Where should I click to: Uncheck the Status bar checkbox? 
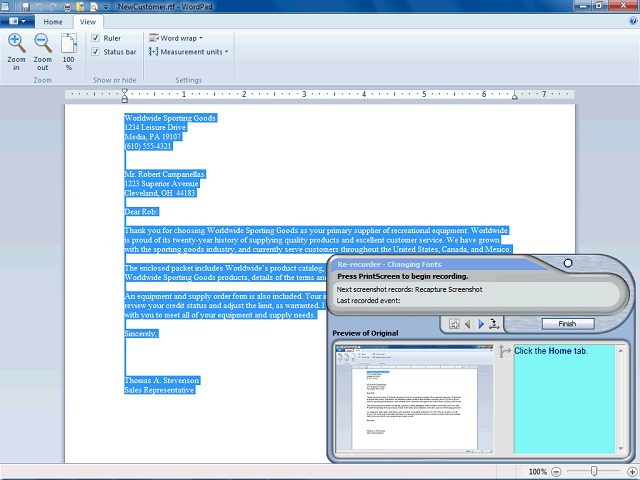[96, 52]
